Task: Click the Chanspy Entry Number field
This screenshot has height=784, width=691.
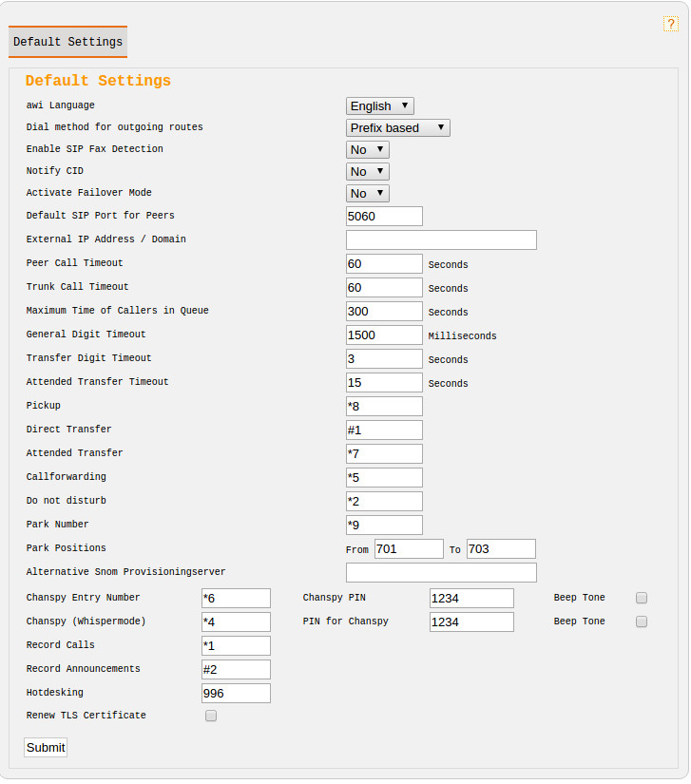Action: pos(236,598)
